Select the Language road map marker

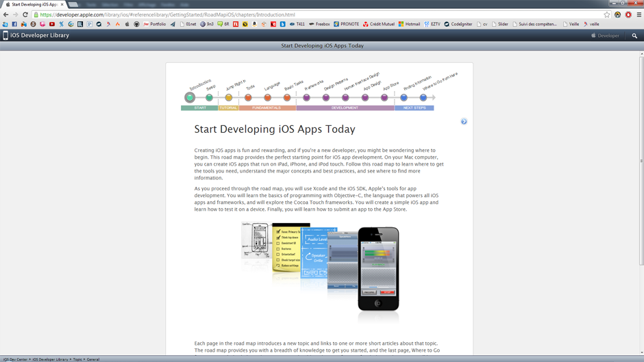[x=267, y=98]
